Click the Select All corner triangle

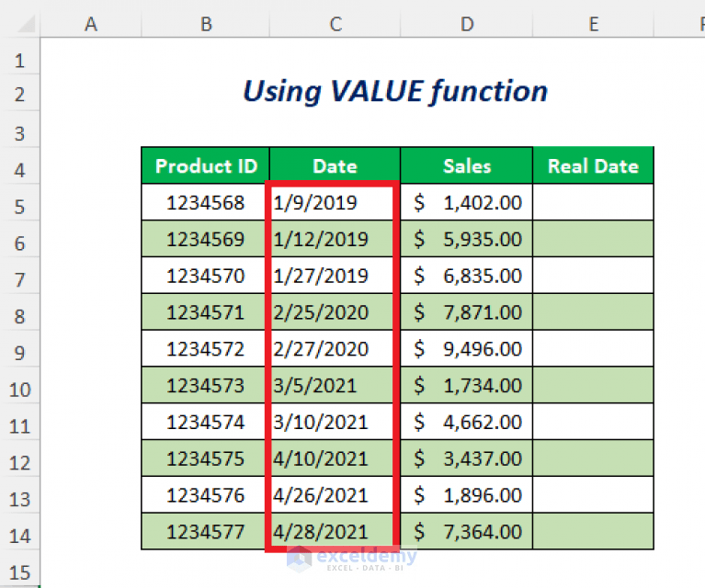coord(26,24)
